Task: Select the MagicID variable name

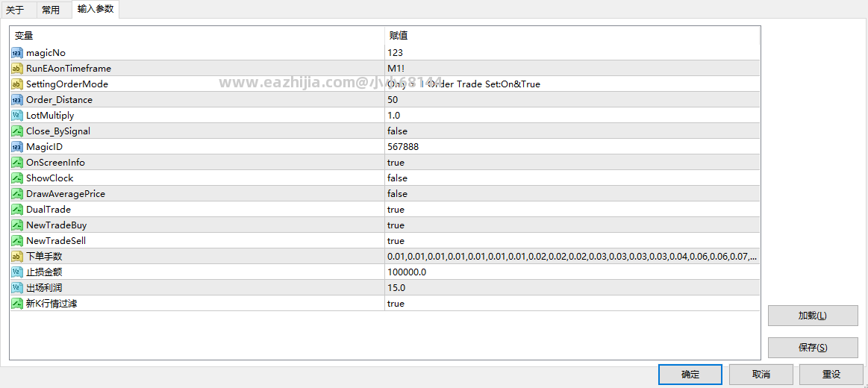Action: [44, 147]
